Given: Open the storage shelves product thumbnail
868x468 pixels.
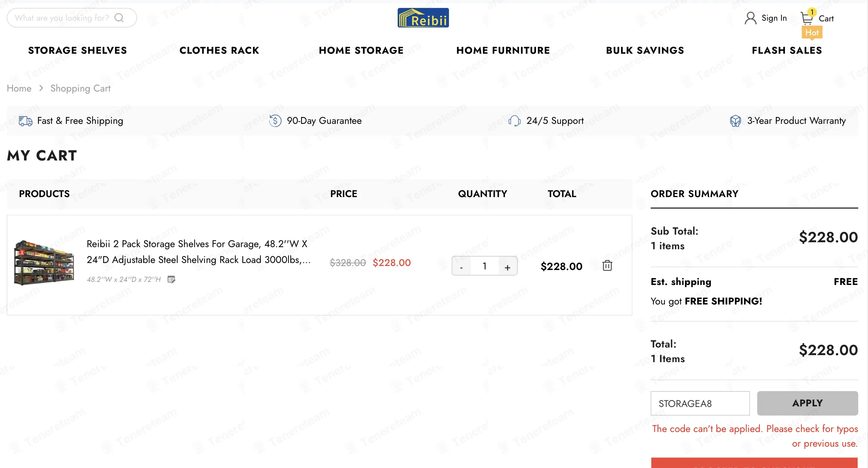Looking at the screenshot, I should tap(44, 263).
